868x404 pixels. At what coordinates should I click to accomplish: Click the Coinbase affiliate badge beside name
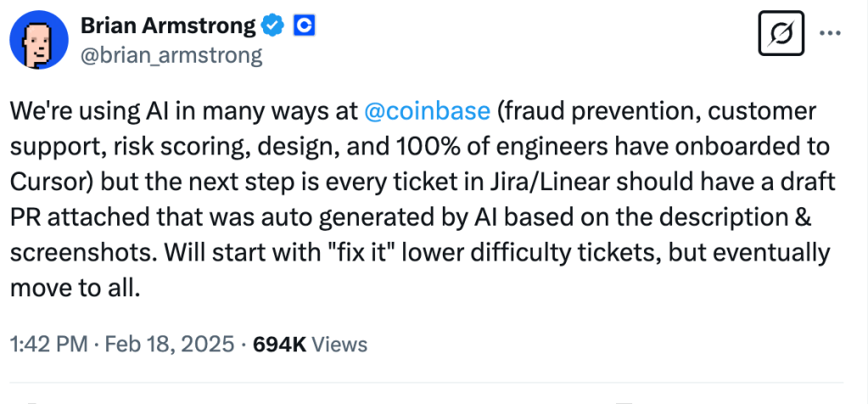pyautogui.click(x=304, y=27)
